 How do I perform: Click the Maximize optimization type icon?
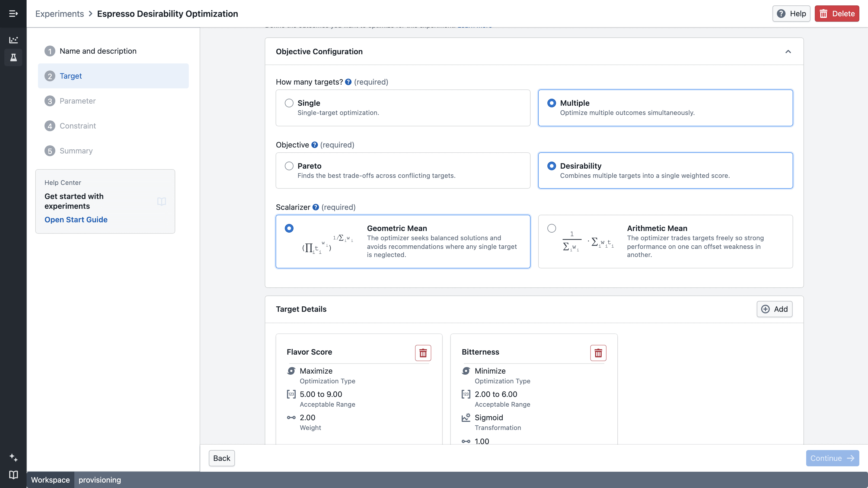[x=291, y=371]
